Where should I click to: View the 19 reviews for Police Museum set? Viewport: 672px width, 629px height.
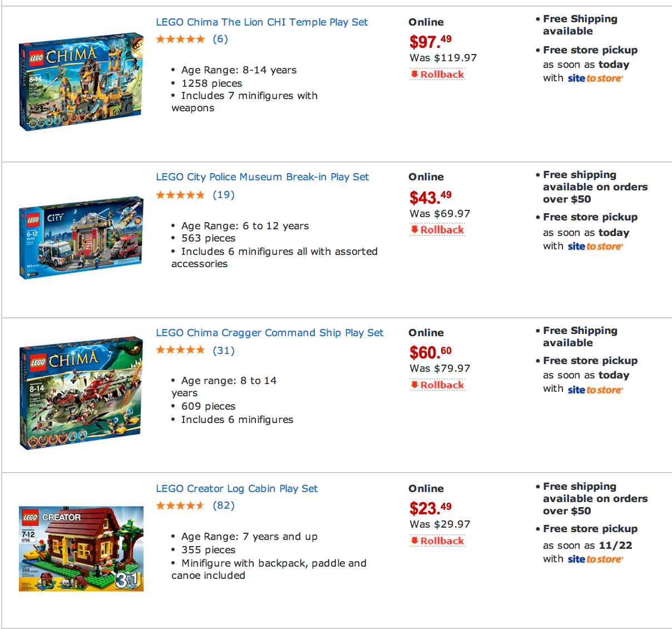[224, 195]
